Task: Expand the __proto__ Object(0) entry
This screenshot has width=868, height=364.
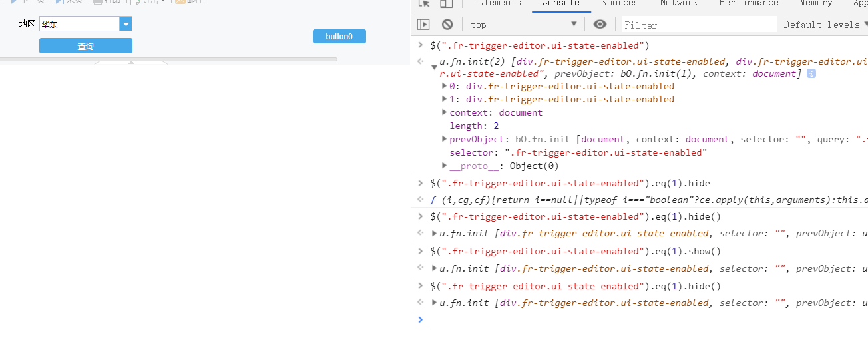Action: coord(444,166)
